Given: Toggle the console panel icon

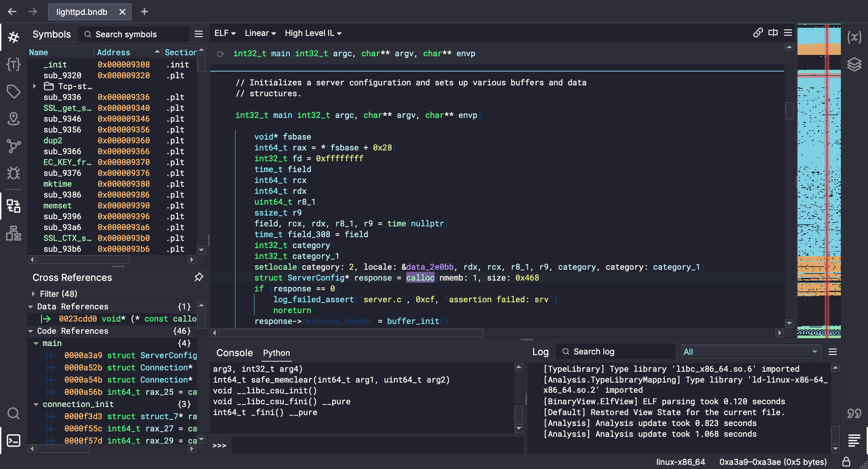Looking at the screenshot, I should [14, 441].
